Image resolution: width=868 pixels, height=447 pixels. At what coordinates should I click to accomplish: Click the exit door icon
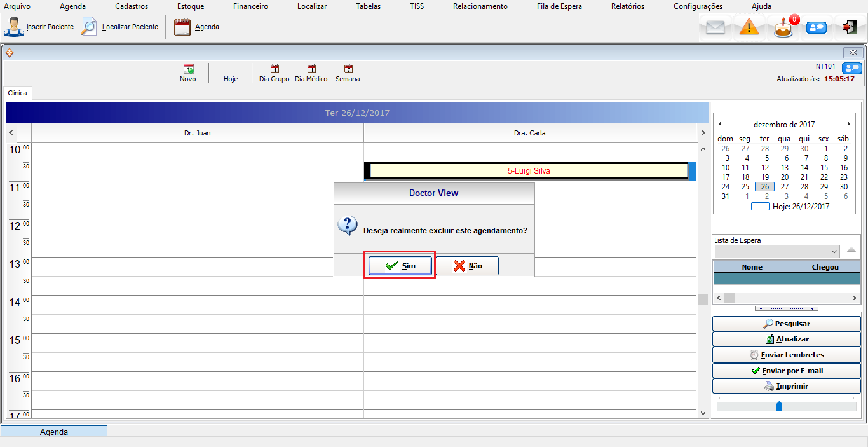pos(850,27)
